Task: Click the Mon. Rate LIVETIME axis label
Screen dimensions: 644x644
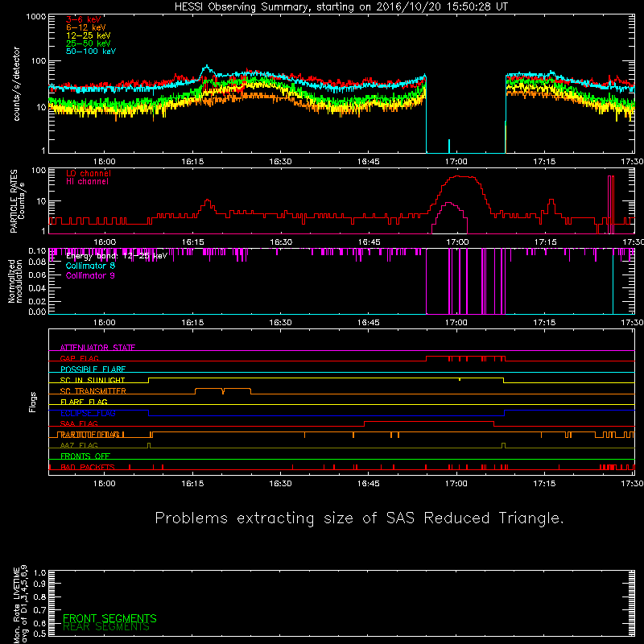Action: pyautogui.click(x=20, y=604)
